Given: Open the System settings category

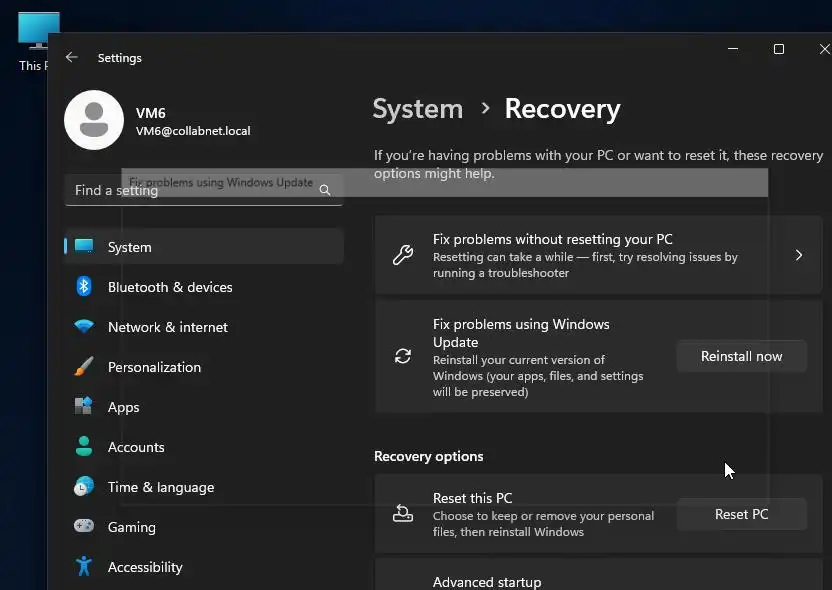Looking at the screenshot, I should [204, 247].
